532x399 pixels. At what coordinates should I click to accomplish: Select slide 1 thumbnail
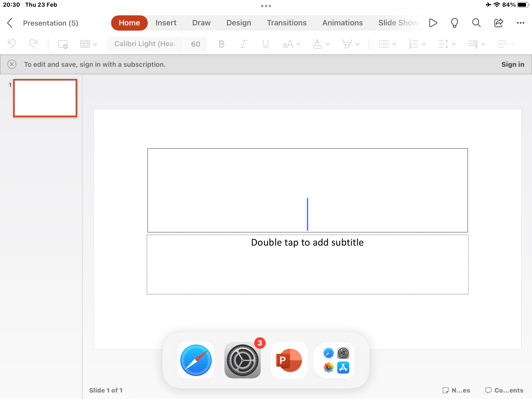tap(45, 98)
